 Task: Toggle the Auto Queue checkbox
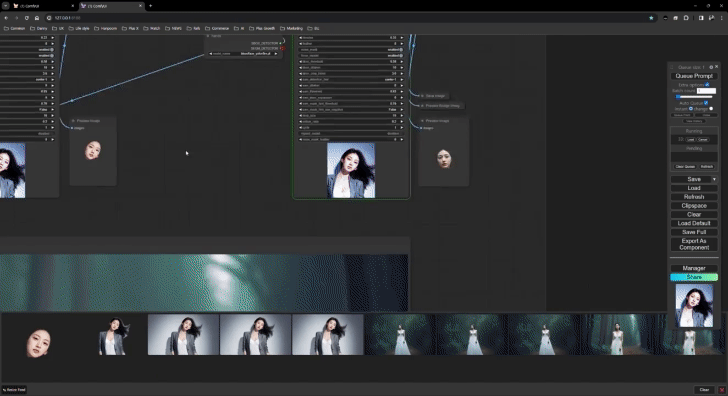706,103
